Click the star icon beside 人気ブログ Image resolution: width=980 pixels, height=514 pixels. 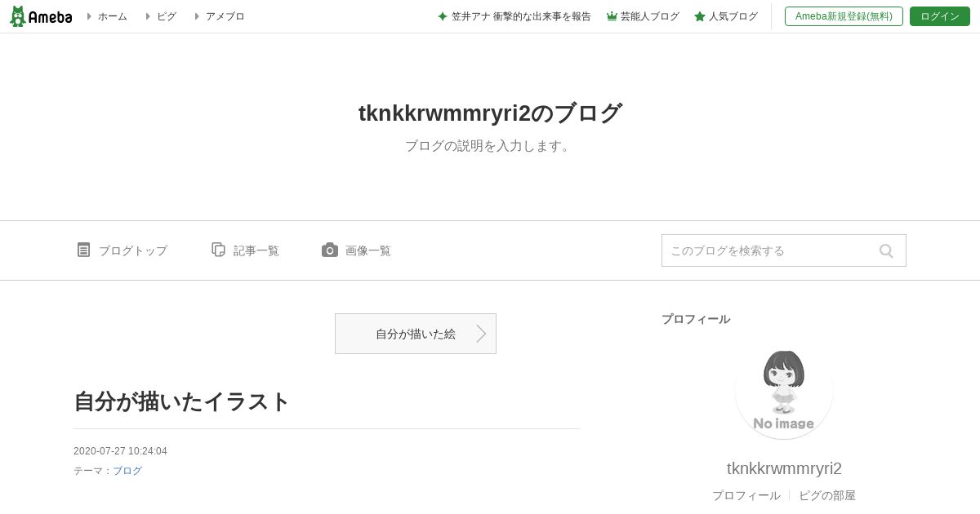pos(700,16)
